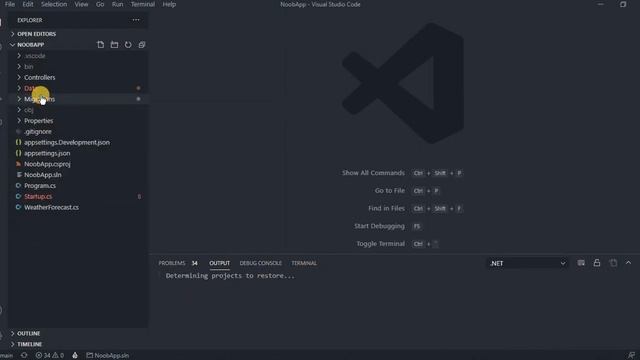Expand the Controllers folder
Image resolution: width=640 pixels, height=360 pixels.
[78, 77]
